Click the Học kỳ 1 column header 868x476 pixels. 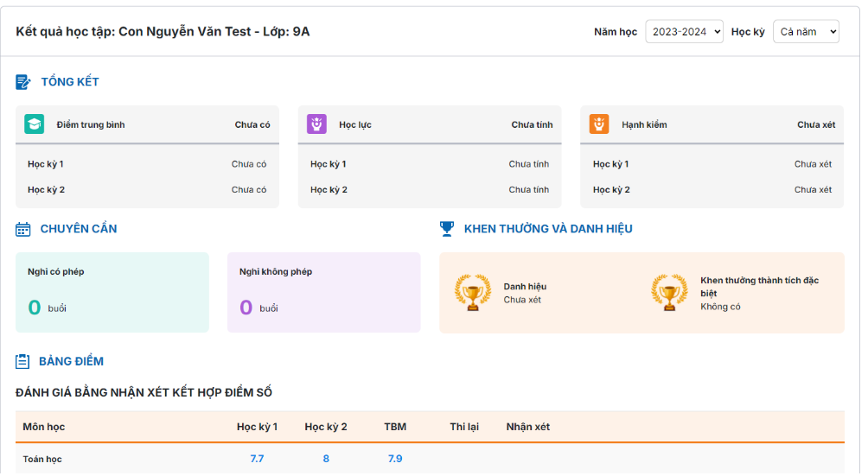pos(257,427)
